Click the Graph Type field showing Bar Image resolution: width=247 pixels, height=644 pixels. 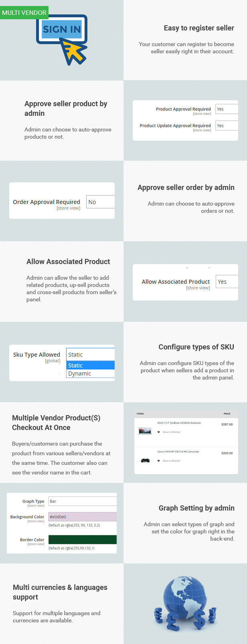pos(82,501)
